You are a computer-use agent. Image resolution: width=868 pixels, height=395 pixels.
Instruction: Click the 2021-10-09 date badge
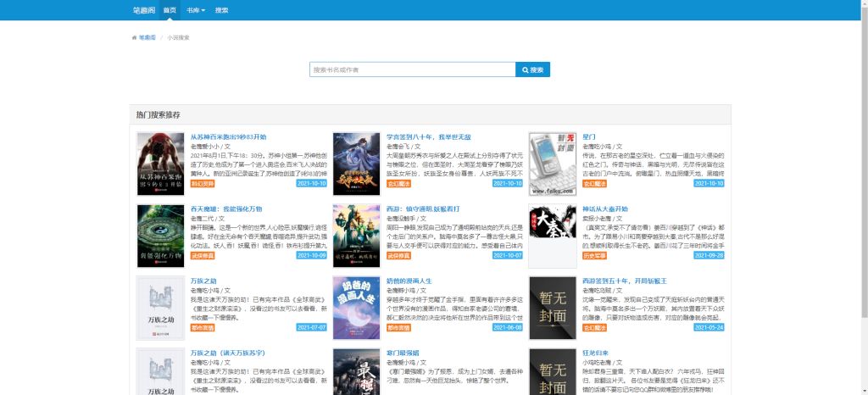coord(312,256)
